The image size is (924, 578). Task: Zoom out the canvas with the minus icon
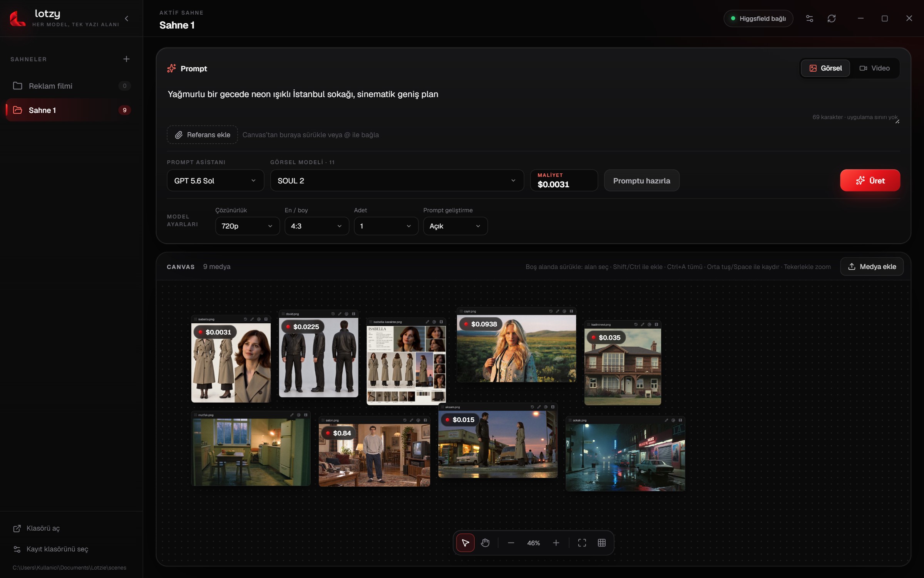pyautogui.click(x=511, y=543)
